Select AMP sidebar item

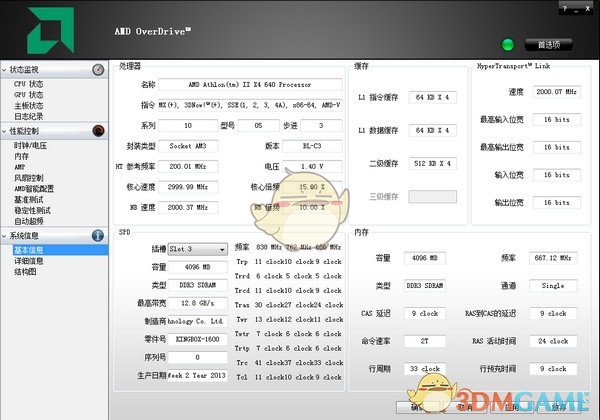click(x=20, y=167)
